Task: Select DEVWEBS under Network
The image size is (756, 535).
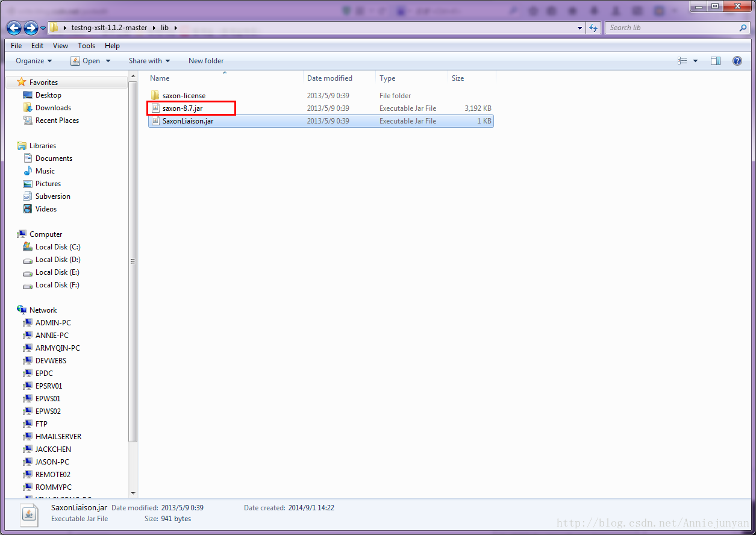Action: (51, 361)
